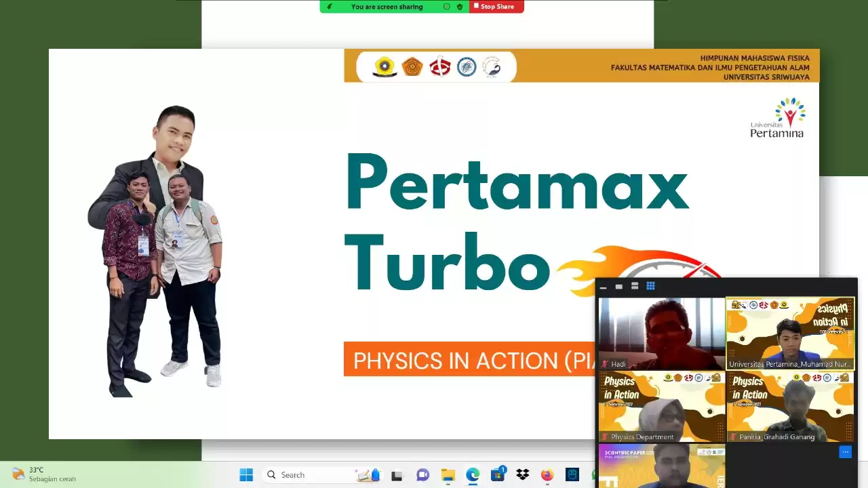
Task: Select the gallery grid view icon
Action: 650,285
